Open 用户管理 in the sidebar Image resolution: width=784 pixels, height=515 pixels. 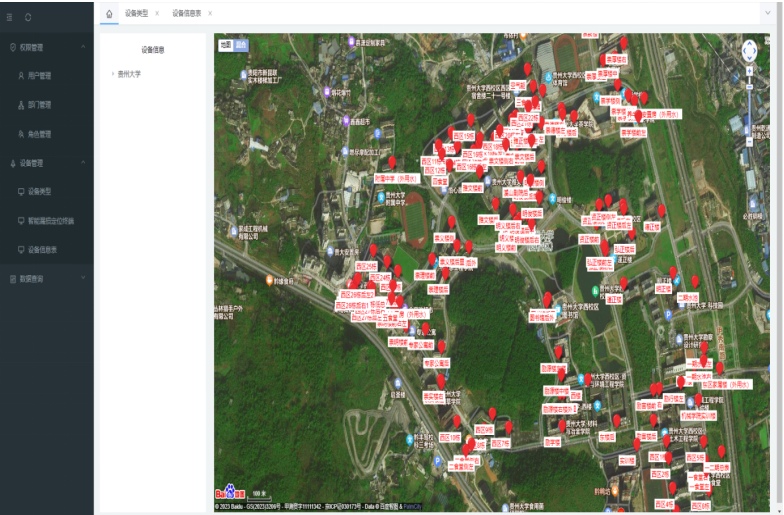coord(40,75)
